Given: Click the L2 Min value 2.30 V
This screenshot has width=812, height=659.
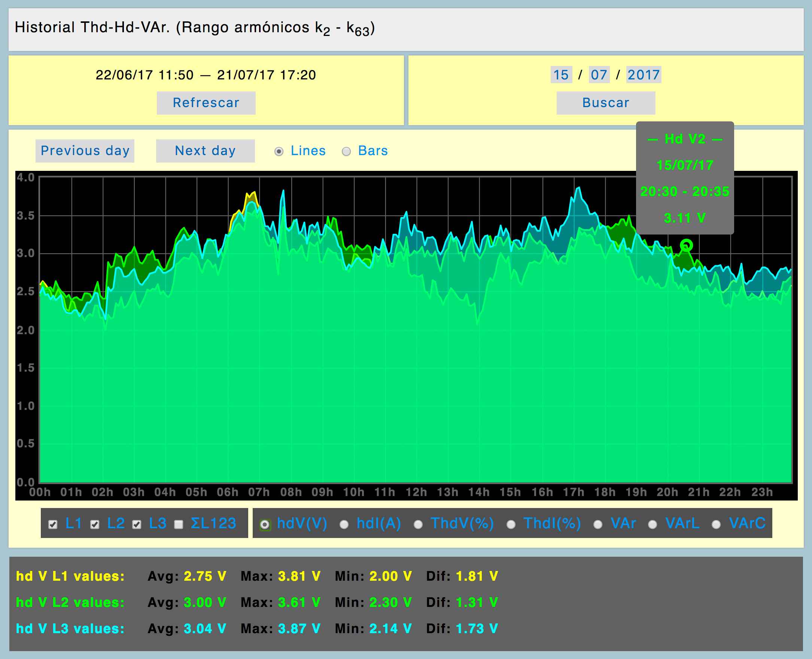Looking at the screenshot, I should [x=390, y=602].
